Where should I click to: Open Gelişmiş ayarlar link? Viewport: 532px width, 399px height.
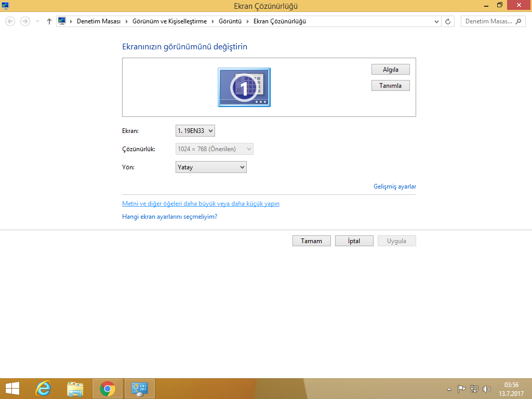(x=395, y=187)
